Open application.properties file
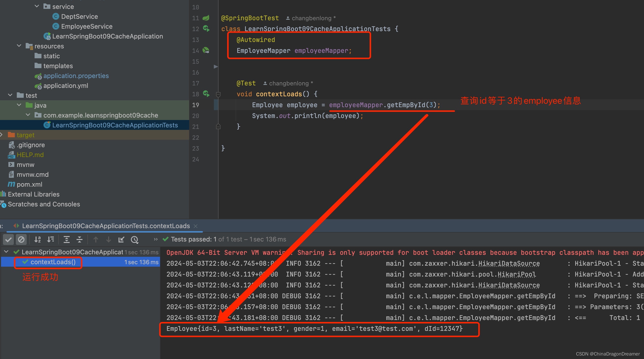 76,76
